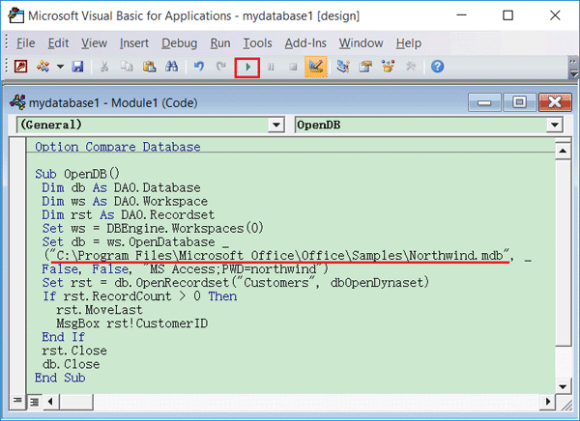Open the Tools menu
This screenshot has height=421, width=580.
pyautogui.click(x=257, y=43)
